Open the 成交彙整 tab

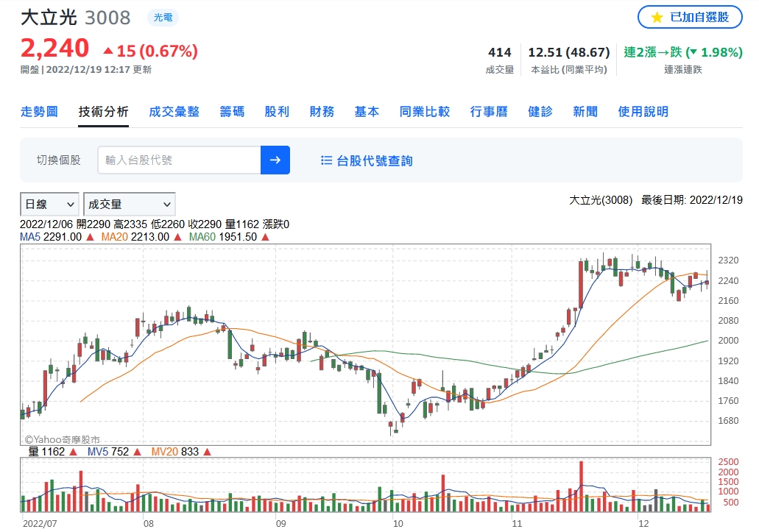(x=174, y=112)
